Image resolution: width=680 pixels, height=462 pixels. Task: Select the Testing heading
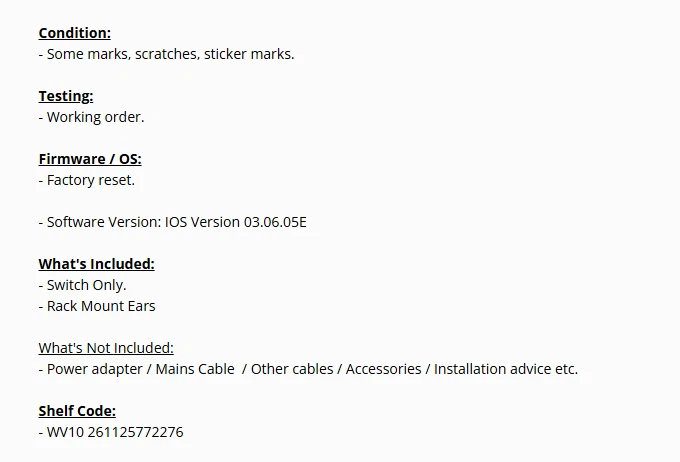(66, 96)
